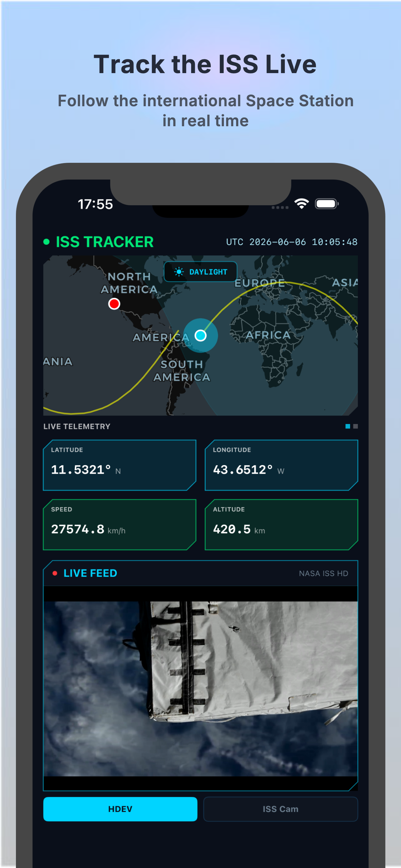Tap the Wi-Fi status icon
The image size is (401, 868).
[301, 203]
